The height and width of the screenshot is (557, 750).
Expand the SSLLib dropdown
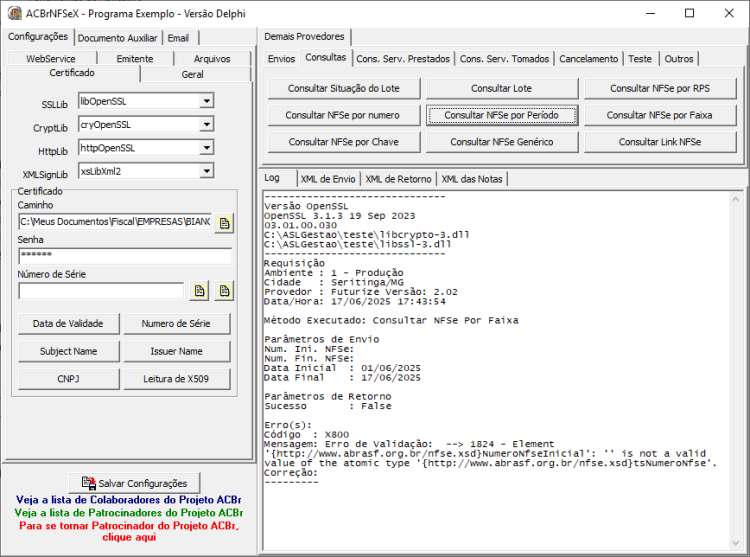click(x=207, y=101)
